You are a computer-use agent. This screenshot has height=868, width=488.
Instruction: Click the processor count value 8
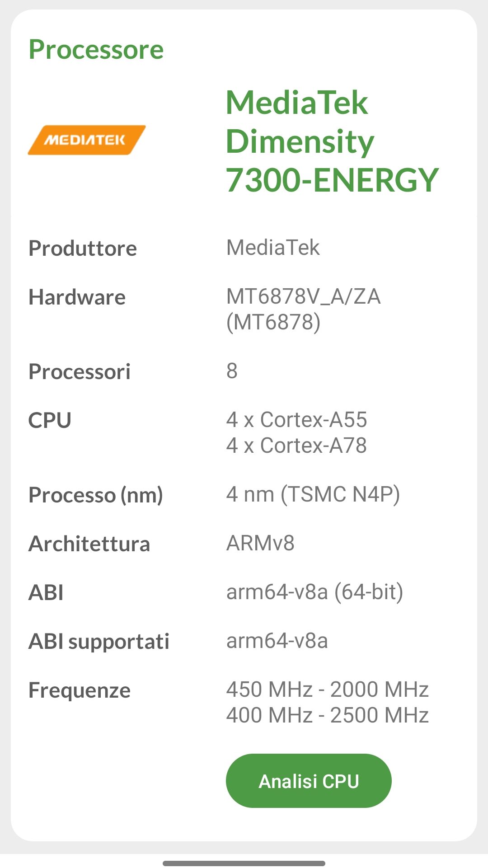click(x=232, y=371)
